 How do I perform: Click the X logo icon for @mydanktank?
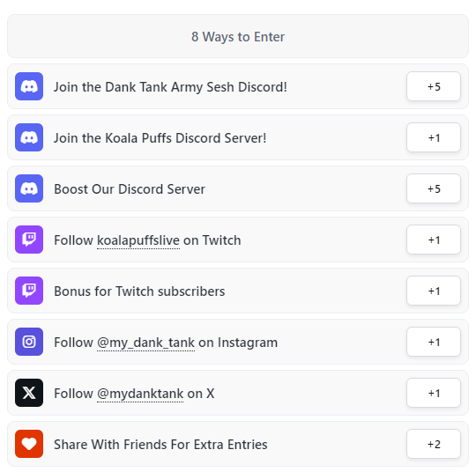29,393
